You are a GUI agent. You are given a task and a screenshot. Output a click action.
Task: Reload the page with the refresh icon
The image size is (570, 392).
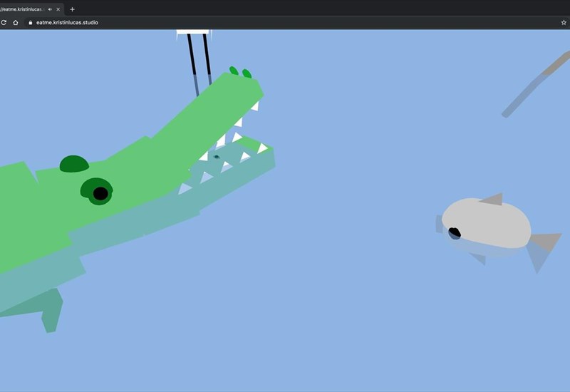click(x=4, y=22)
